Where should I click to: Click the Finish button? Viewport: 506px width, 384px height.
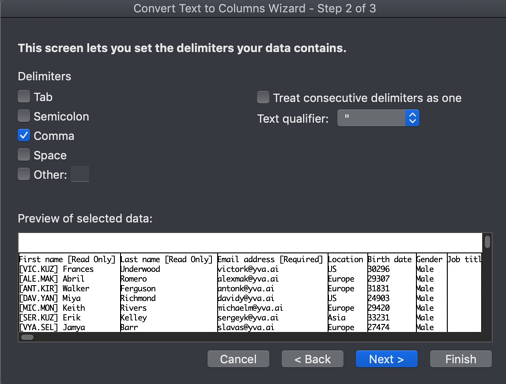click(x=461, y=359)
